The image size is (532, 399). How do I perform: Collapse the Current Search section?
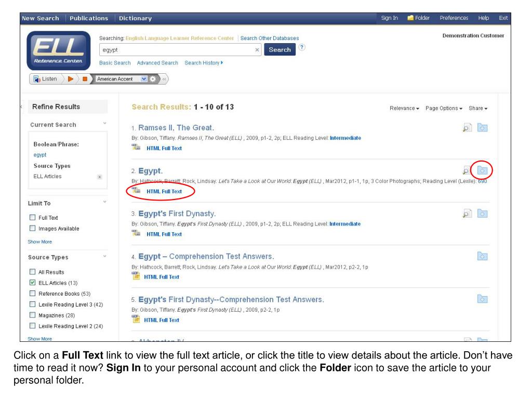pyautogui.click(x=105, y=124)
